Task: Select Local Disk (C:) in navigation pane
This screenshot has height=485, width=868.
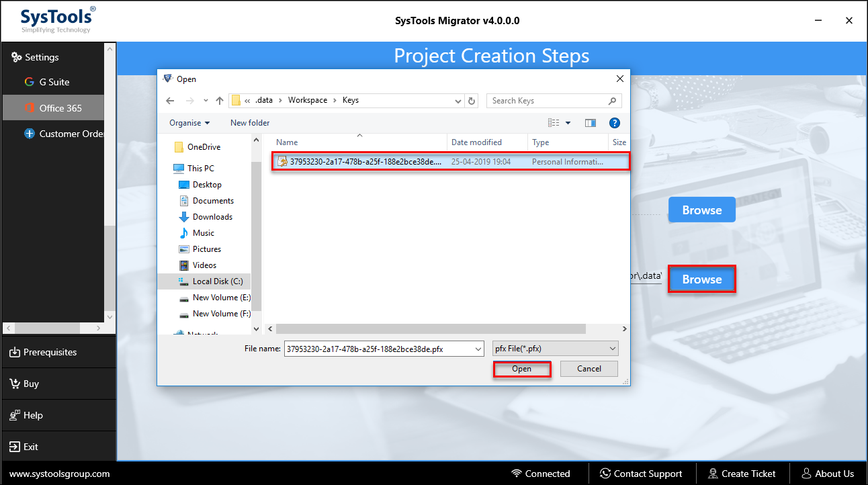Action: point(204,281)
